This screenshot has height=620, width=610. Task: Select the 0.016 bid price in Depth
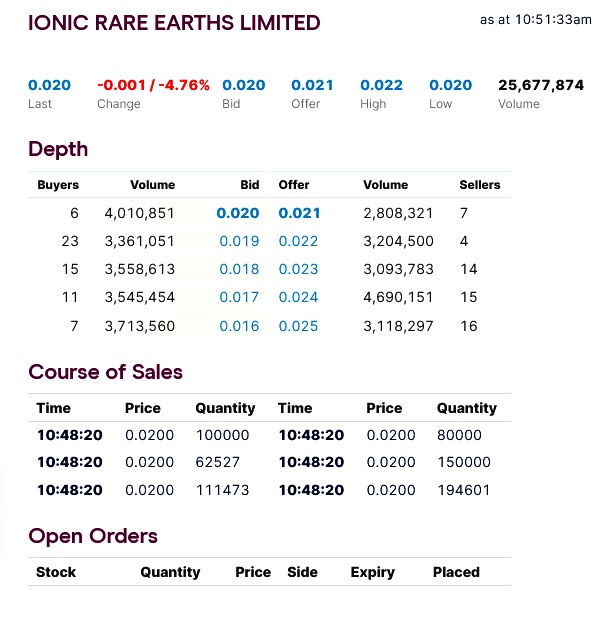(239, 326)
